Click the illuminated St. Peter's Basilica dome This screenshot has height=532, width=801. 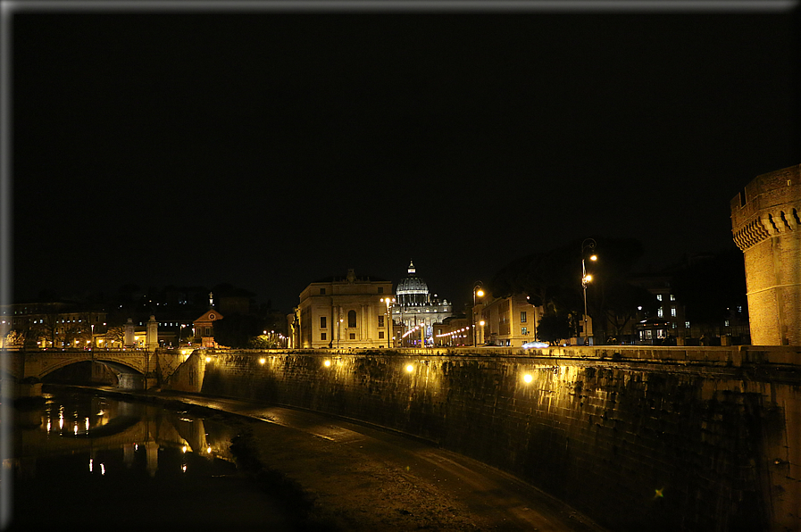(412, 284)
